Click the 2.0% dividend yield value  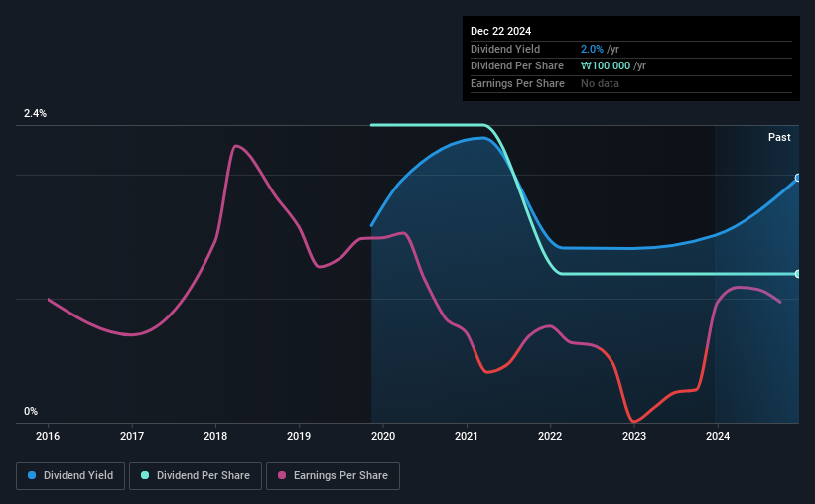592,49
